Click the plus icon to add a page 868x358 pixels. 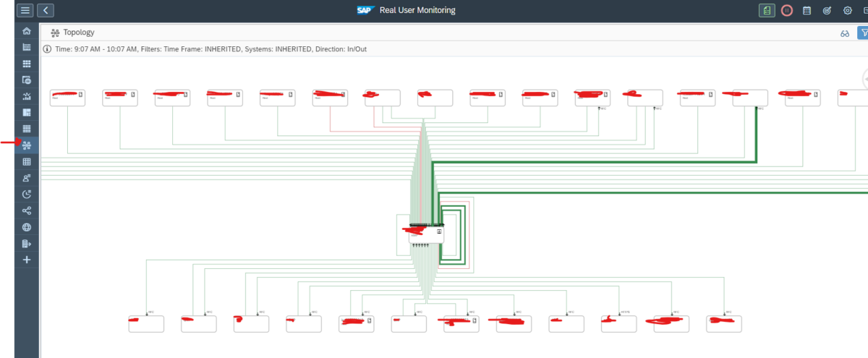[x=27, y=260]
